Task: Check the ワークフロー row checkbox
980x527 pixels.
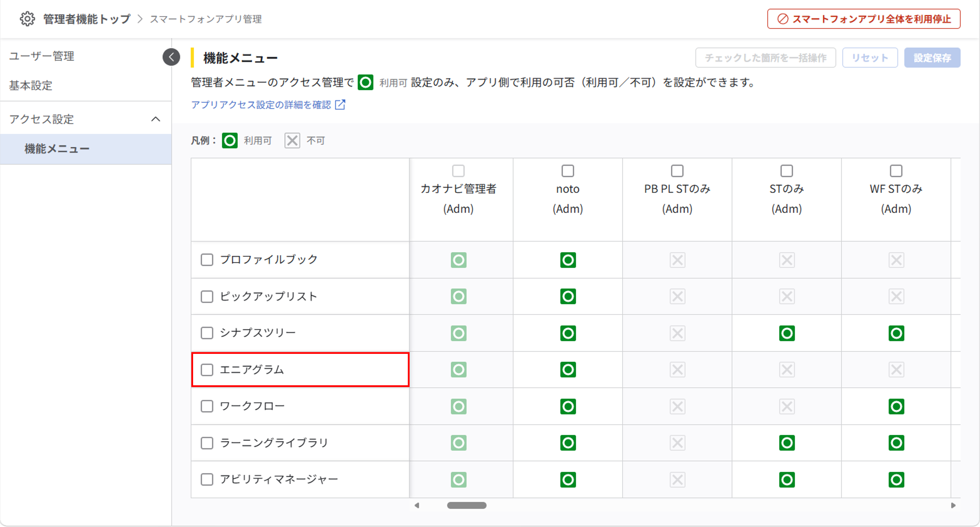Action: coord(207,406)
